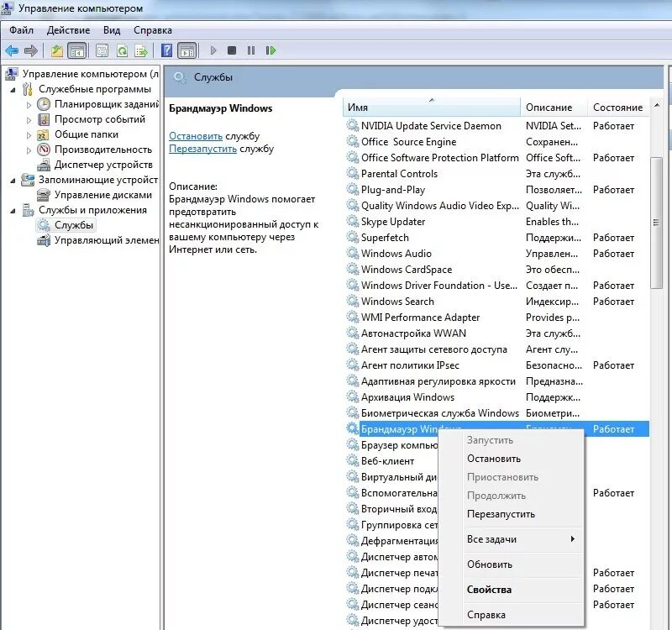Open Properties via the toolbar sheet icon

pyautogui.click(x=102, y=50)
